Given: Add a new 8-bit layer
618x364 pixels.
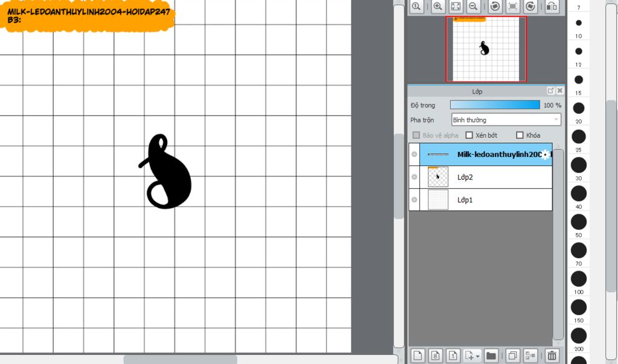Looking at the screenshot, I should [436, 356].
